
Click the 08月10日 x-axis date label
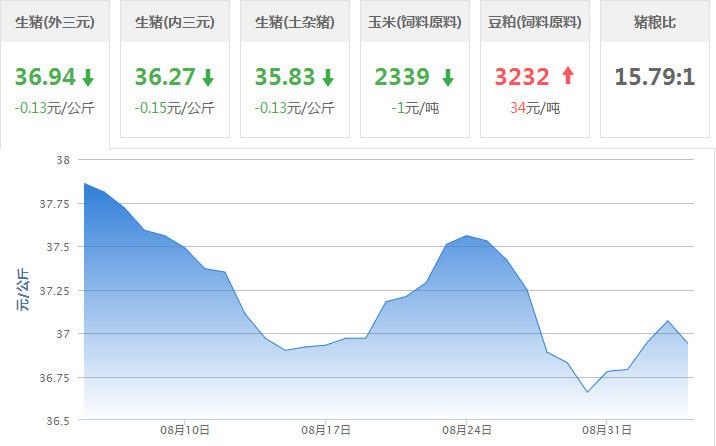[185, 430]
